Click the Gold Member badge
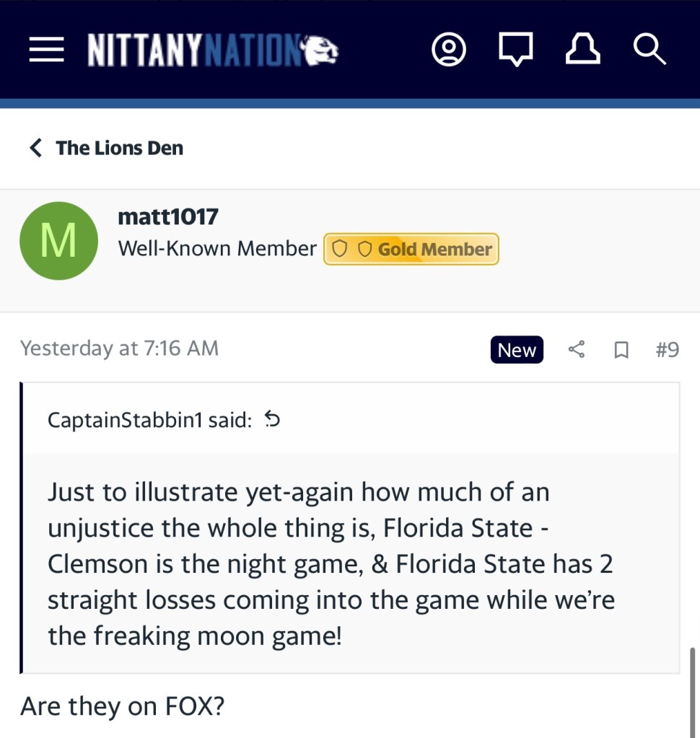 (411, 249)
